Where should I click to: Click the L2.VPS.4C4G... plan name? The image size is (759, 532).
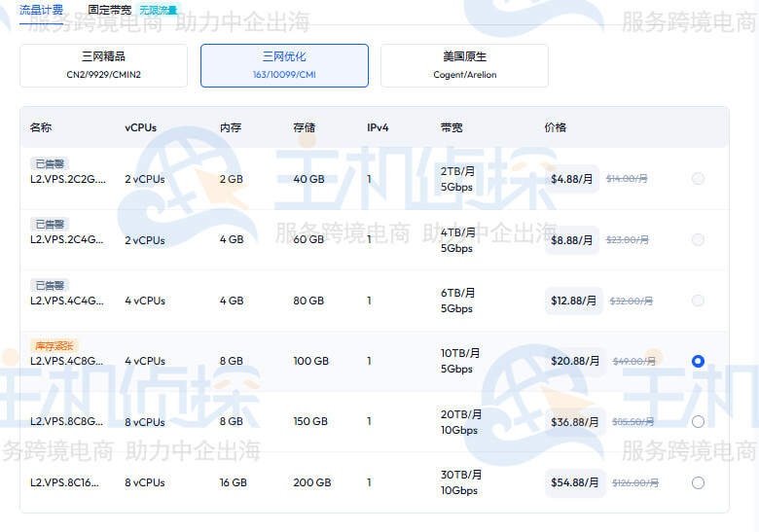[67, 301]
